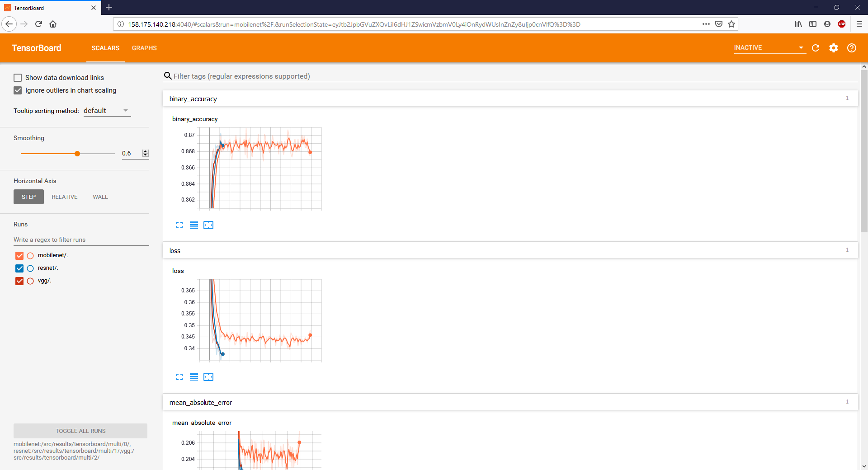The height and width of the screenshot is (470, 868).
Task: Click the smoothing value 0.6 field
Action: click(131, 153)
